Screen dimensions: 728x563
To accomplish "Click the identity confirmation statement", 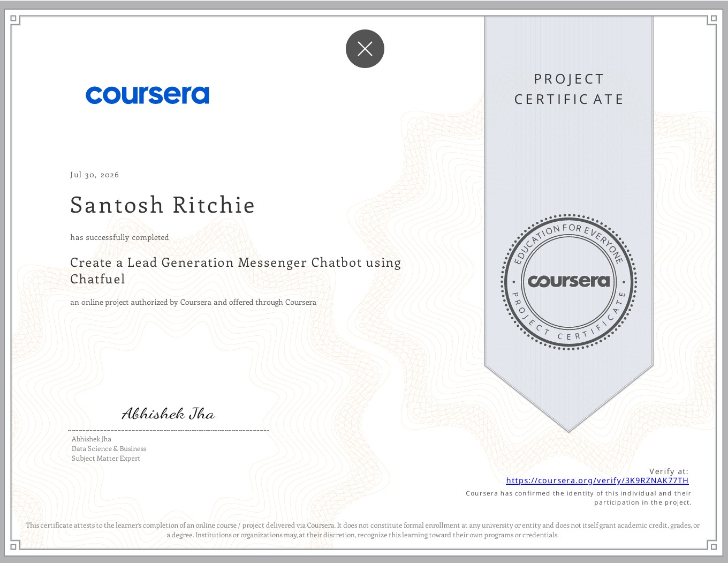I will (x=579, y=498).
